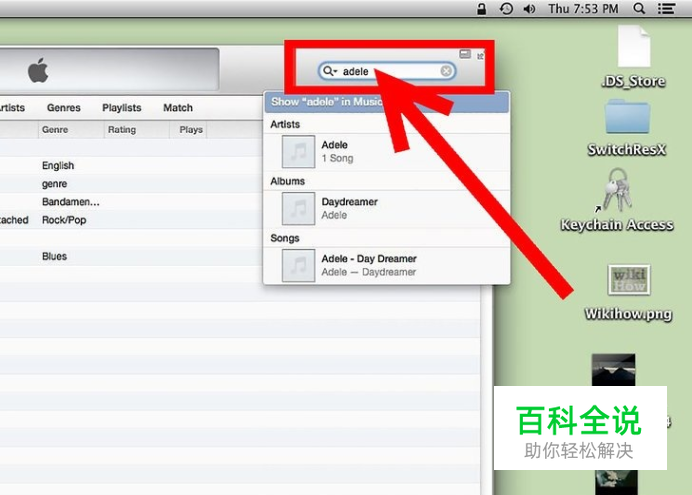Click Adele artist artwork thumbnail
The image size is (692, 495).
298,152
